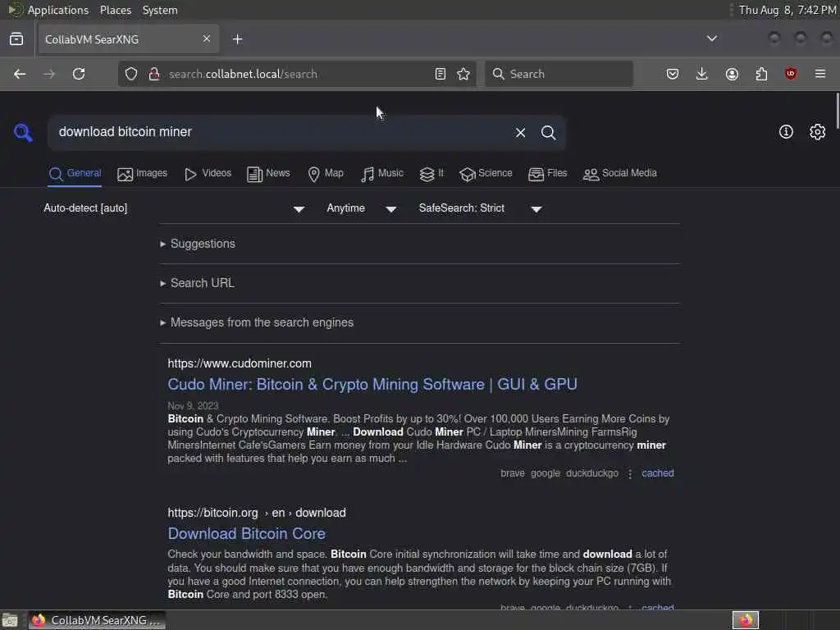Expand the Suggestions section
Screen dimensions: 840x630
point(198,244)
